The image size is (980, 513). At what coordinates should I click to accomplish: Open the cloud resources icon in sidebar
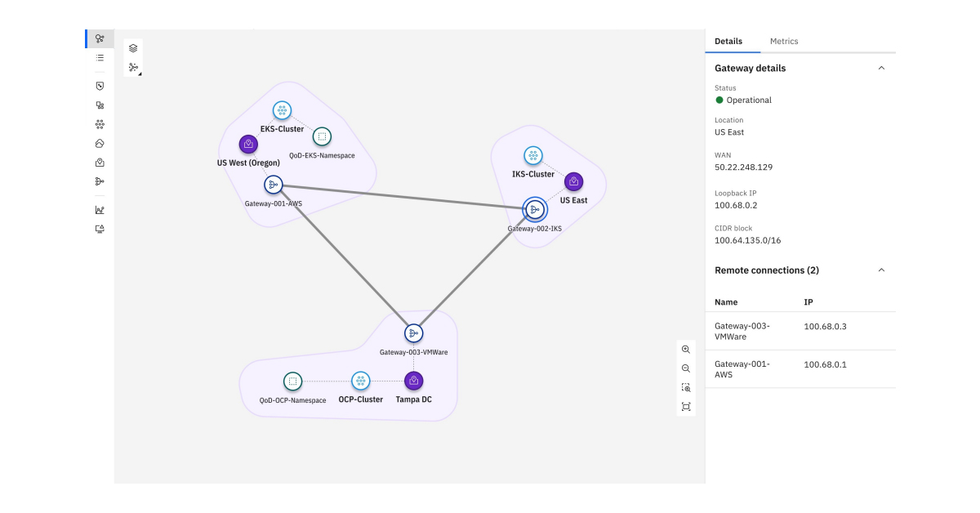click(x=99, y=143)
